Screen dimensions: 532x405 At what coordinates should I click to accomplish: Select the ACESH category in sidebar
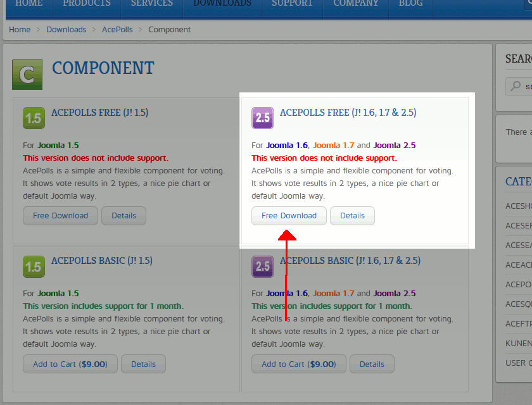pos(519,206)
